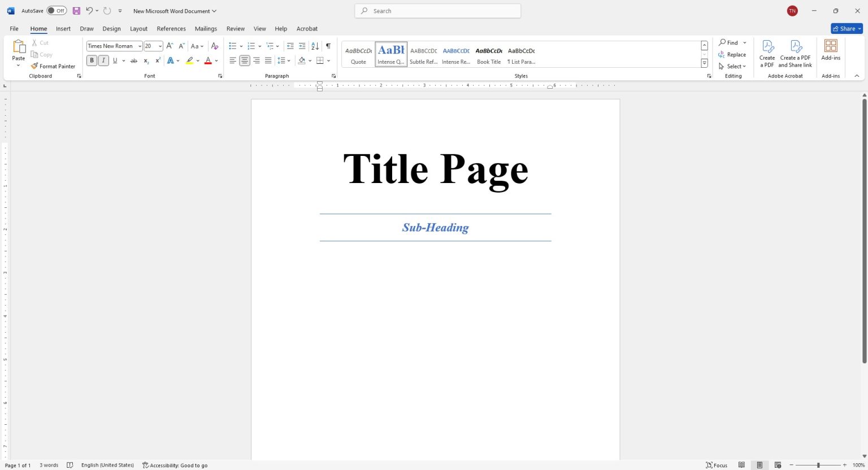Toggle Show/Hide paragraph marks

328,46
